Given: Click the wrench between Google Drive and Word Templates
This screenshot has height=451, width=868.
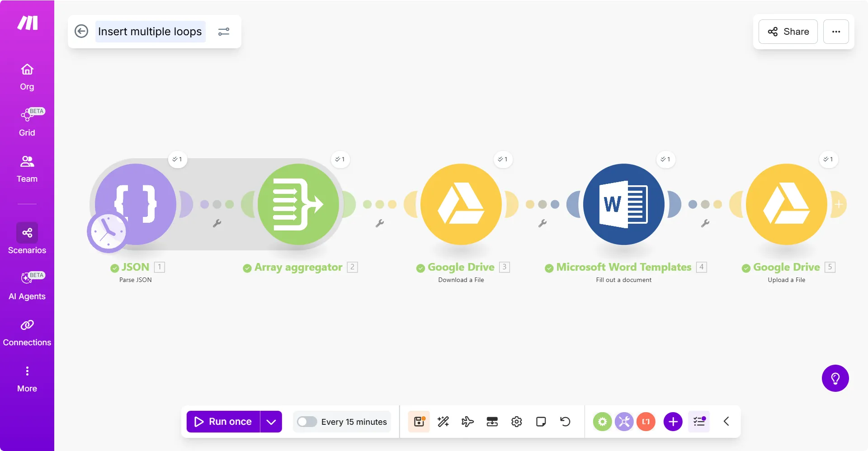Looking at the screenshot, I should point(542,223).
